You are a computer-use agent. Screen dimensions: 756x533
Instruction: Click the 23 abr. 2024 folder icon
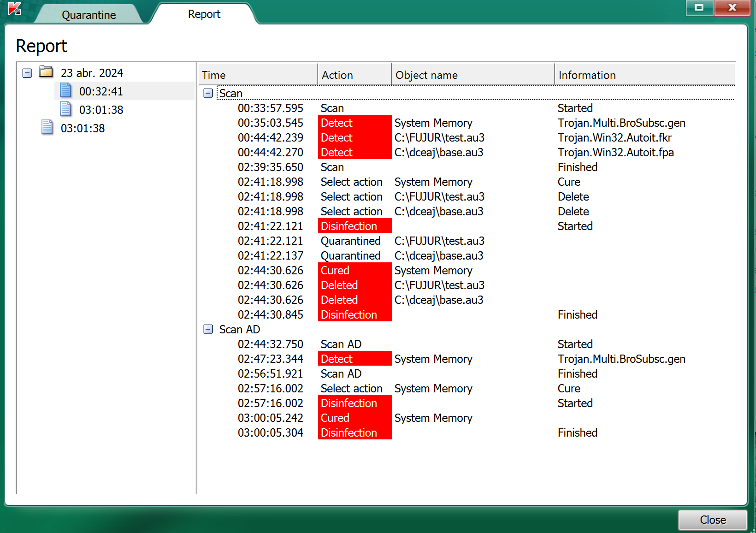coord(46,72)
